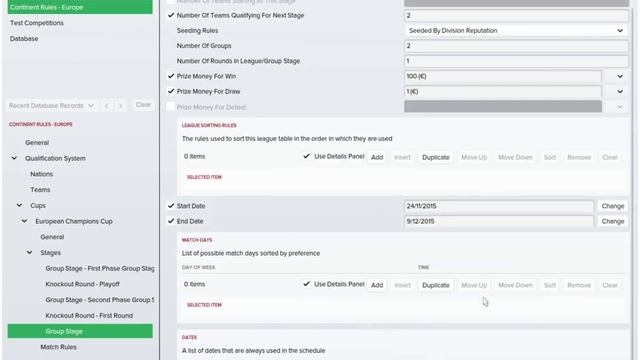This screenshot has width=640, height=360.
Task: Uncheck Prize Money For Win checkbox
Action: click(171, 76)
